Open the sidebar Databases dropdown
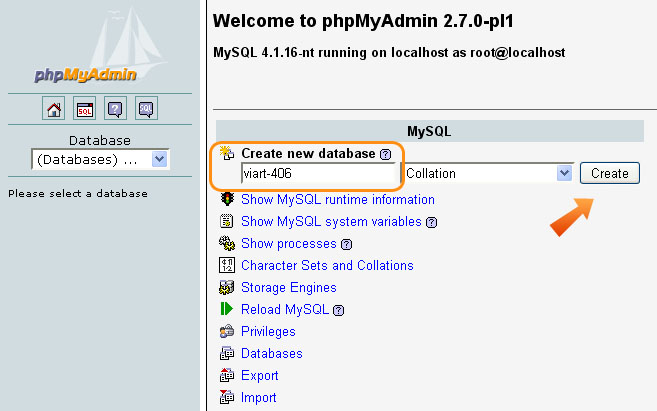This screenshot has height=411, width=657. [x=101, y=159]
